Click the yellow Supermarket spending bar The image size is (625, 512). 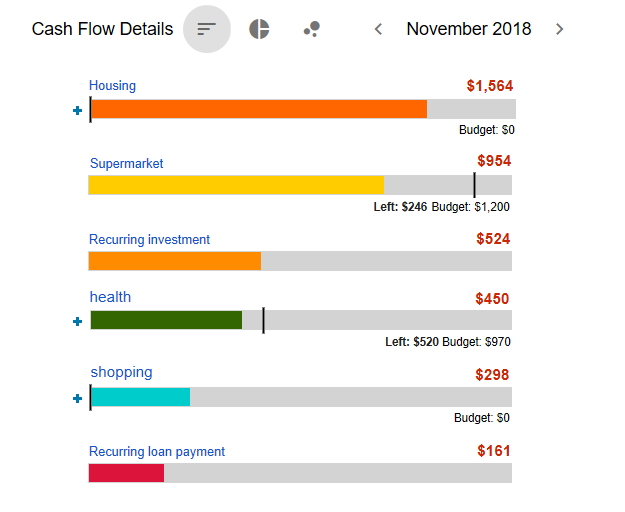click(x=236, y=185)
